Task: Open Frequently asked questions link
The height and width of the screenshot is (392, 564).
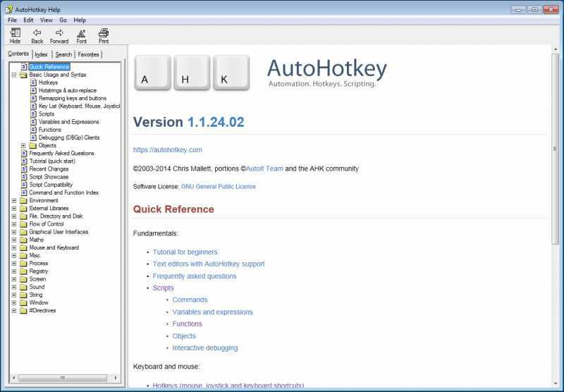Action: point(195,276)
